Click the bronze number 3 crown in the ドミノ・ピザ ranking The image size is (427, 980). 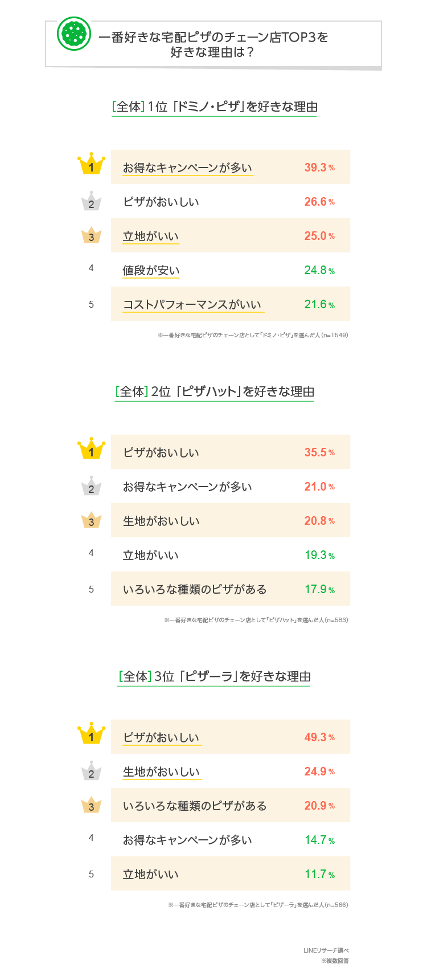(91, 236)
